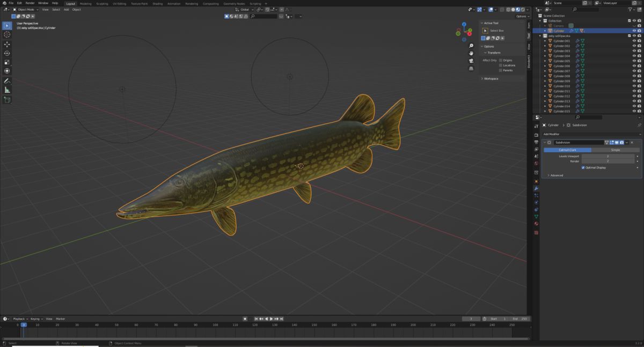The width and height of the screenshot is (644, 347).
Task: Toggle modifier realtime viewport display
Action: point(617,142)
